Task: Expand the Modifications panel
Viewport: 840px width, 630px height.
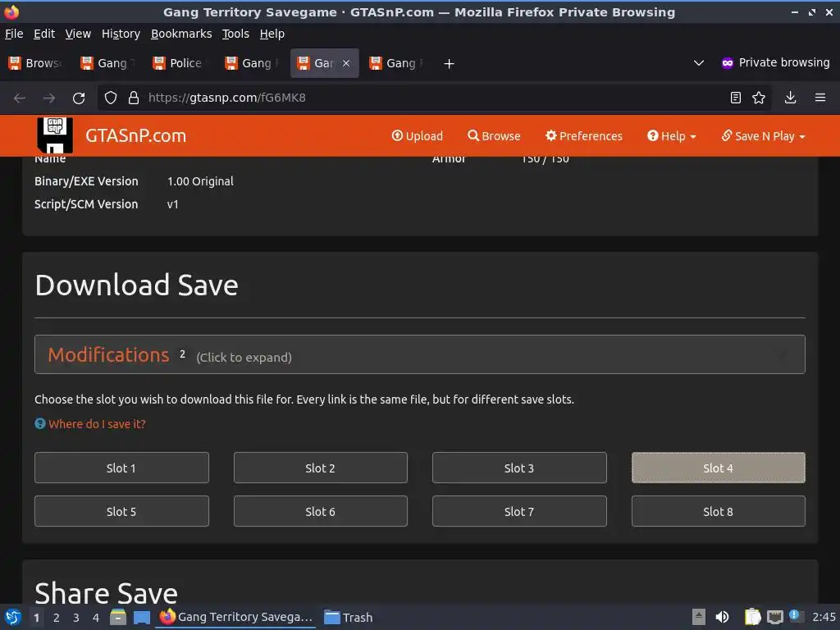Action: coord(419,354)
